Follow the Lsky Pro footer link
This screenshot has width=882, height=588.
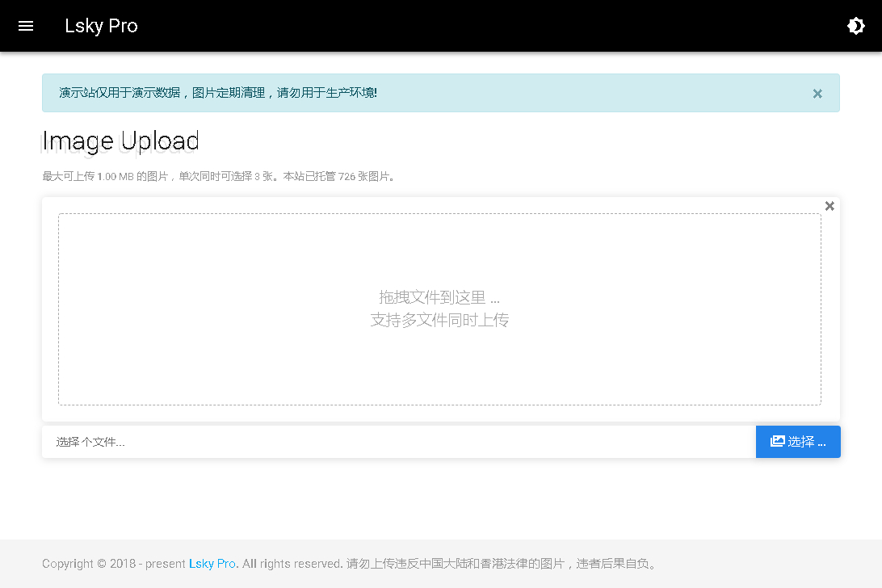click(x=212, y=563)
